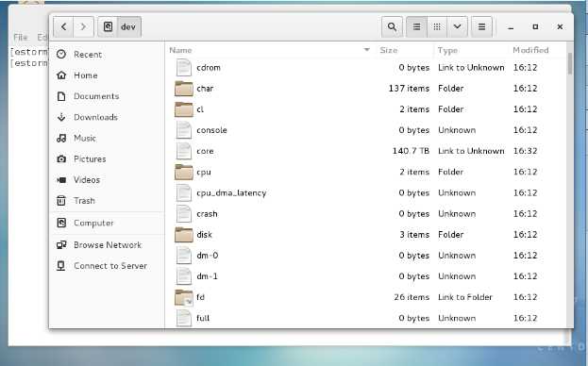The height and width of the screenshot is (366, 588).
Task: Click the Pictures camera icon
Action: 61,158
